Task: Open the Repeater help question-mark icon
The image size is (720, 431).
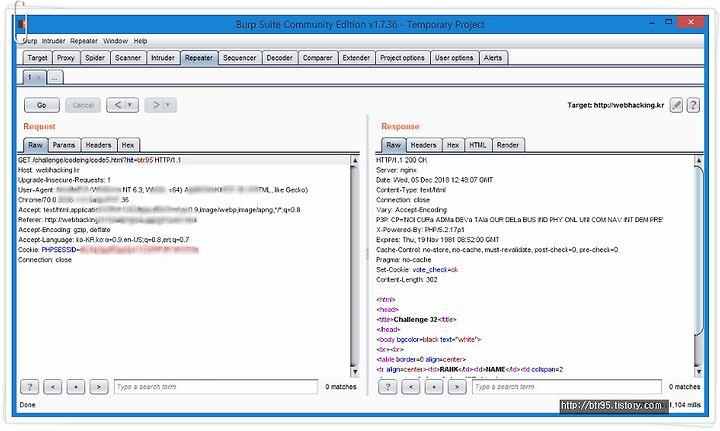Action: (x=693, y=105)
